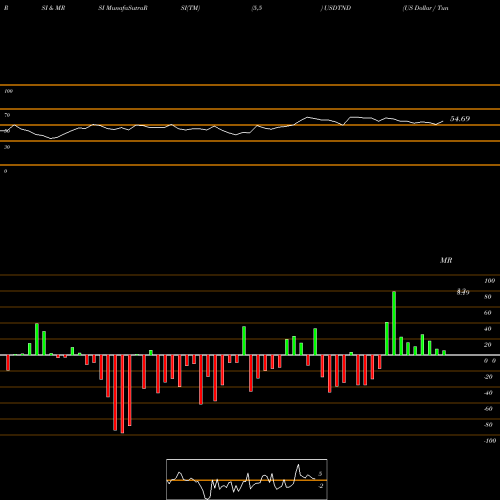
Task: Click the USDTND symbol text in header
Action: click(x=337, y=8)
